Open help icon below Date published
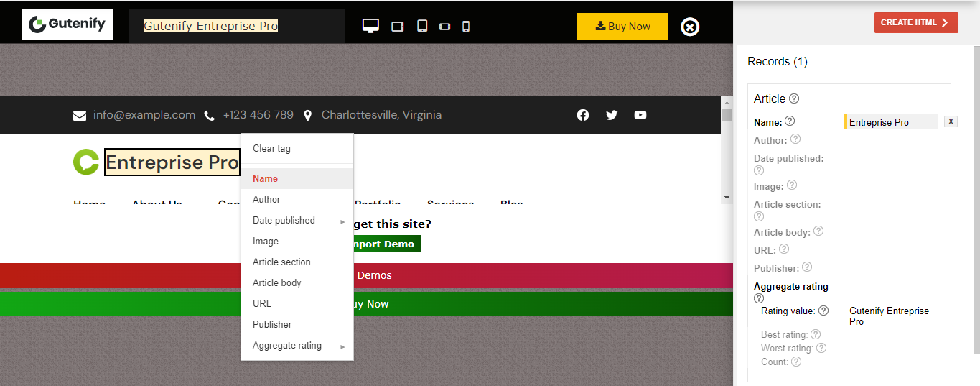980x386 pixels. (759, 170)
